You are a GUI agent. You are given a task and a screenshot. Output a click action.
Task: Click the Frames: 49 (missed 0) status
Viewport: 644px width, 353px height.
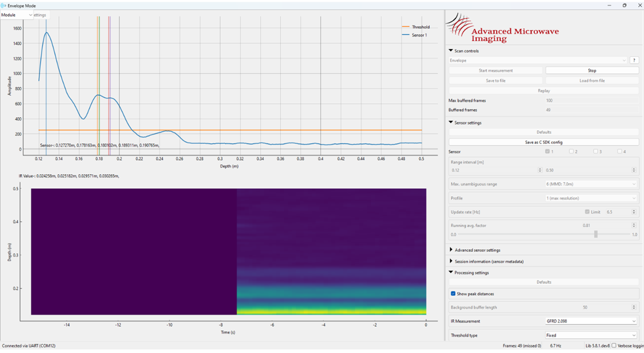pyautogui.click(x=522, y=346)
